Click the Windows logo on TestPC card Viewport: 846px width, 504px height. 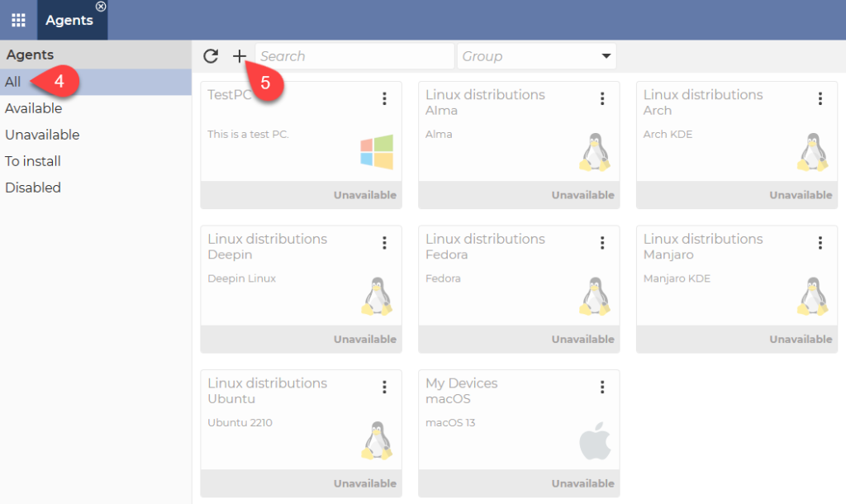[x=377, y=152]
